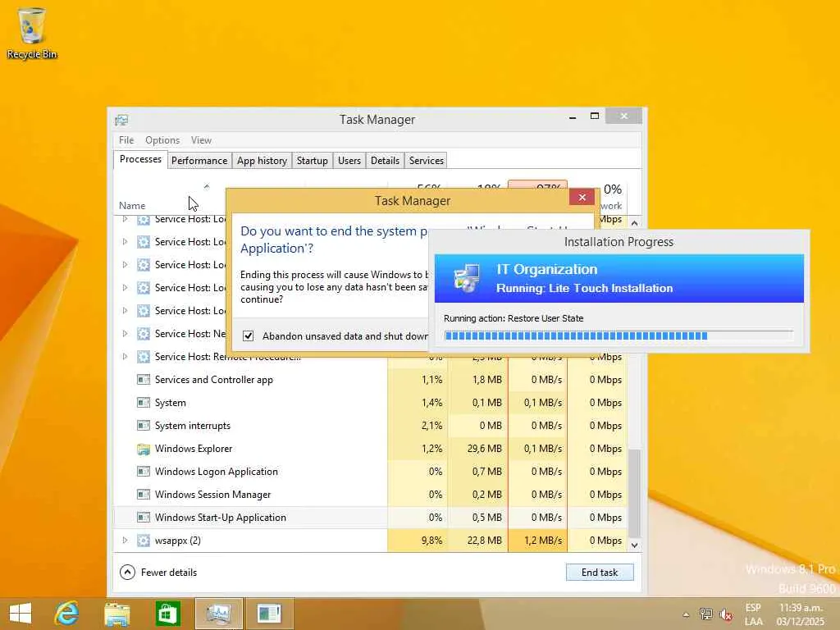Switch to the Users tab
Image resolution: width=840 pixels, height=630 pixels.
pos(349,161)
